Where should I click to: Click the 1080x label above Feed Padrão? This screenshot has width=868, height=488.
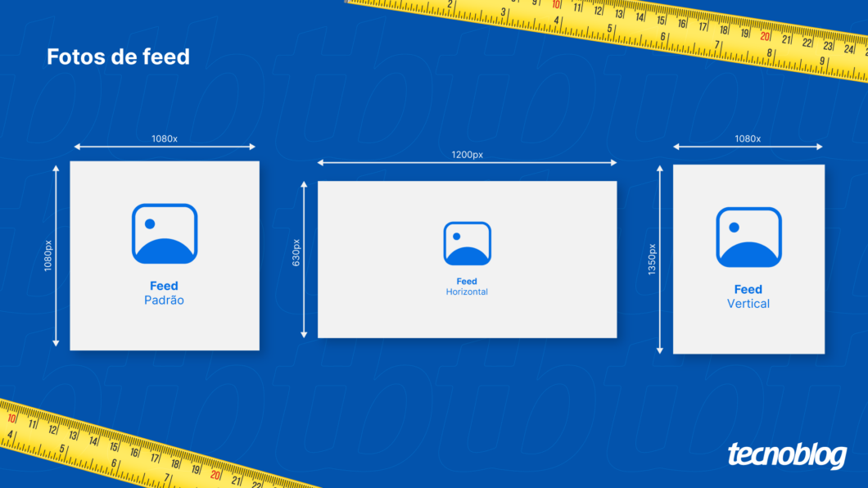(165, 139)
